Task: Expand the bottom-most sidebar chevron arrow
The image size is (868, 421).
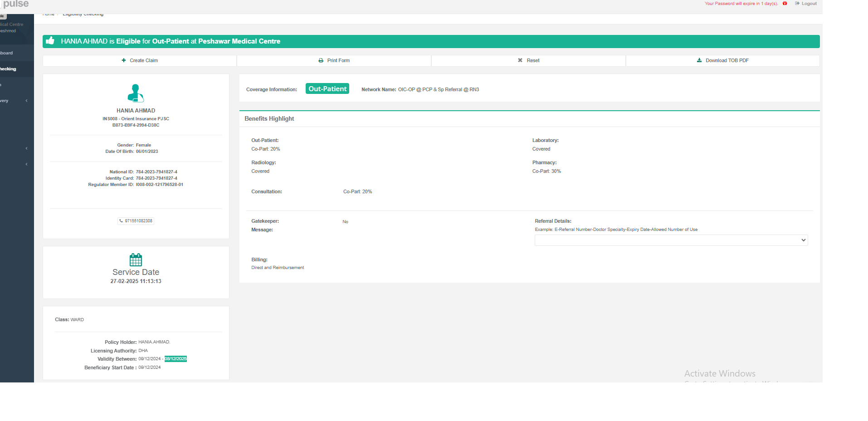Action: [27, 164]
